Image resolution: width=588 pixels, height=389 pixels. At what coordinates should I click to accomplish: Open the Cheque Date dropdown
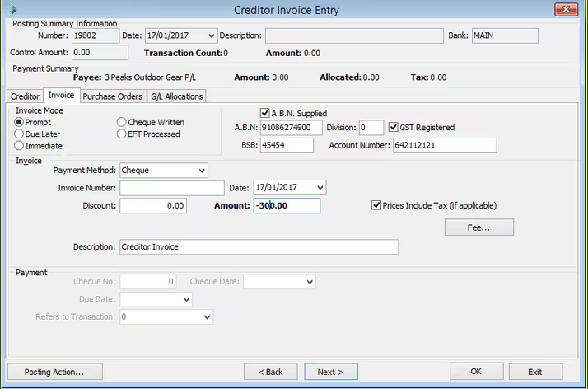click(310, 282)
